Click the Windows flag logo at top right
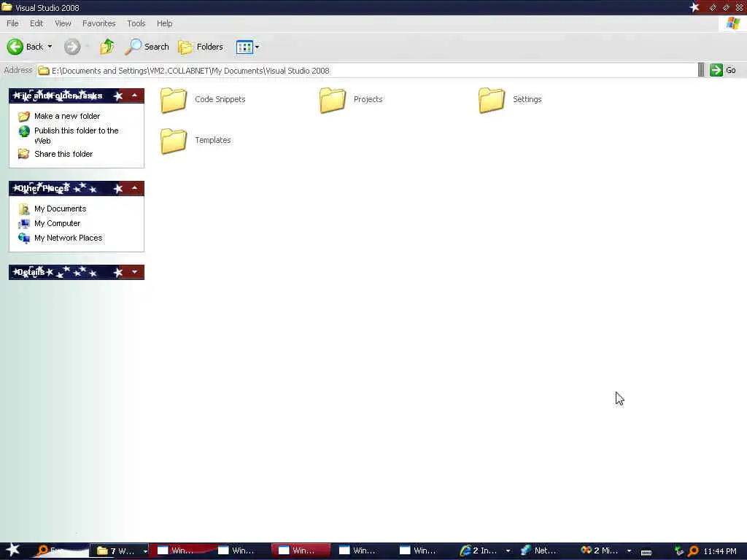 pyautogui.click(x=732, y=23)
